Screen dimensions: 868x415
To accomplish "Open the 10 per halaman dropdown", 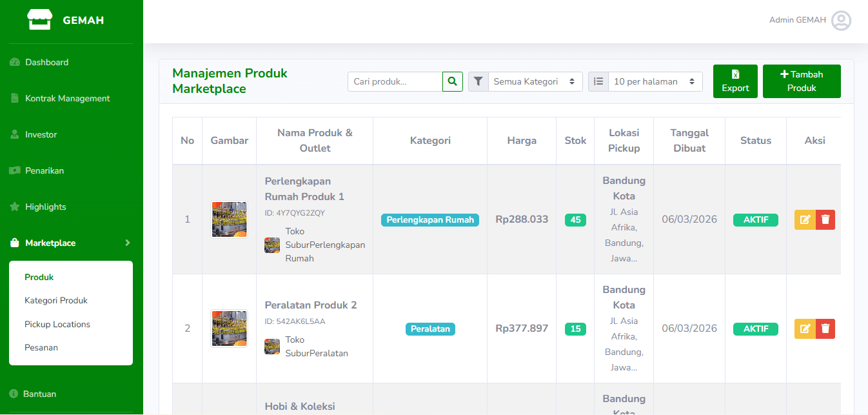I will click(x=655, y=81).
